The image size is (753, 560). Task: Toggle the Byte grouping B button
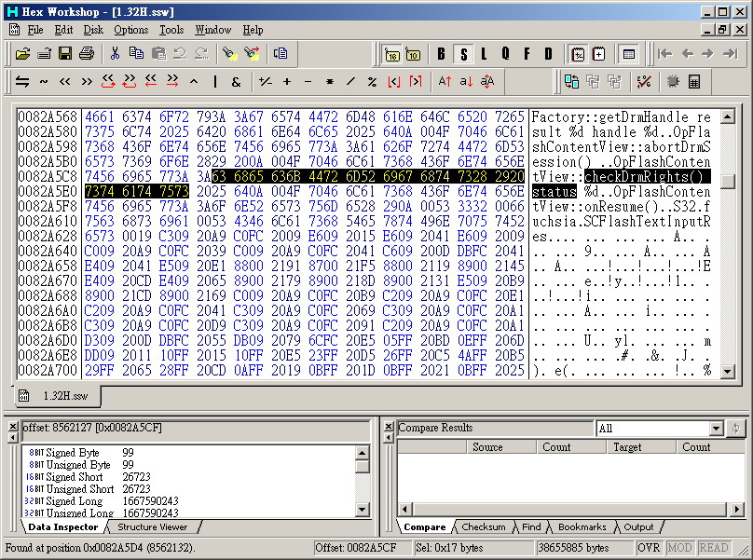(441, 54)
